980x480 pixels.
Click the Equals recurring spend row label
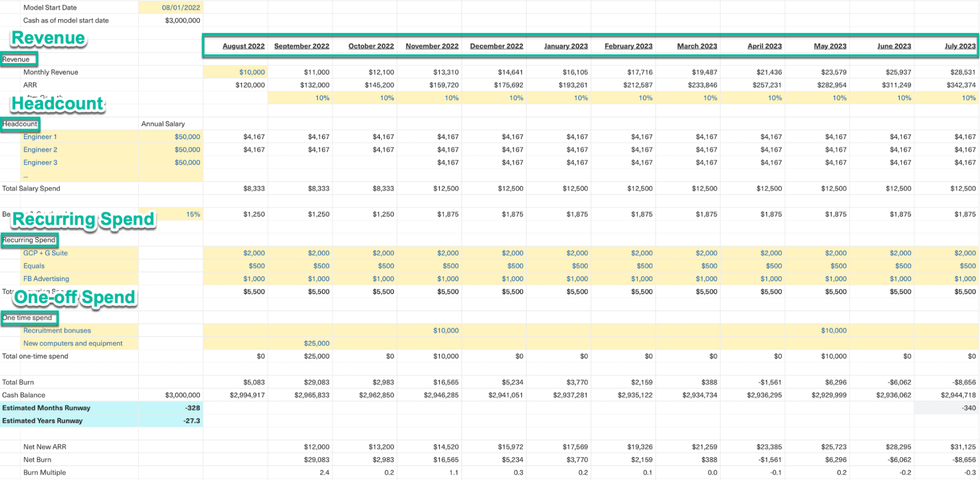pos(34,265)
